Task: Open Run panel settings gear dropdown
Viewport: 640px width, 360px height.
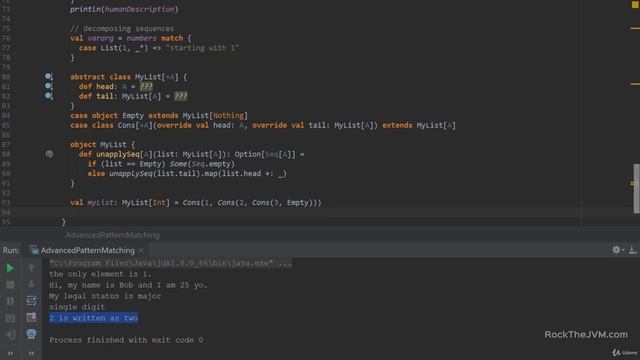Action: coord(618,250)
